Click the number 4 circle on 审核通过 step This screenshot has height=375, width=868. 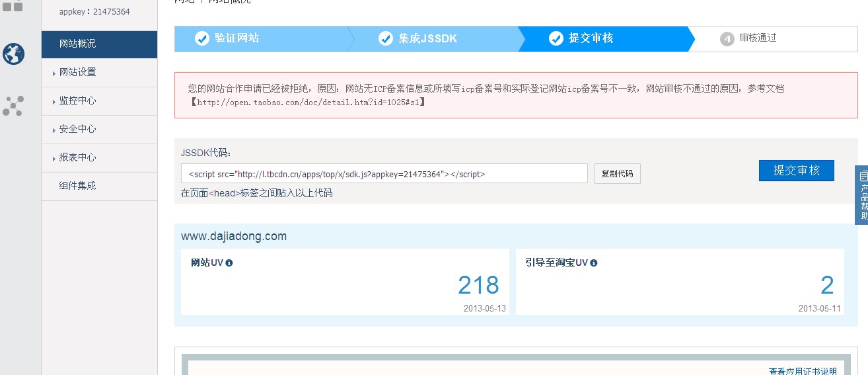click(727, 39)
